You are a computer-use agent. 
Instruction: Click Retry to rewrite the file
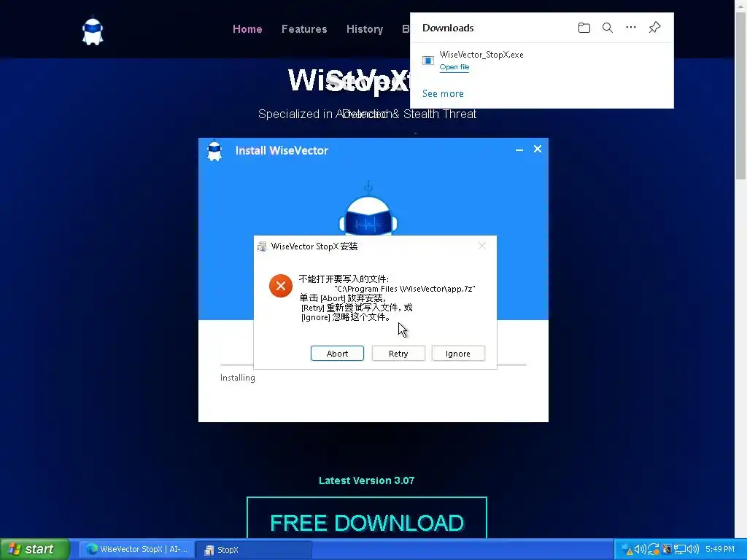[x=398, y=354]
